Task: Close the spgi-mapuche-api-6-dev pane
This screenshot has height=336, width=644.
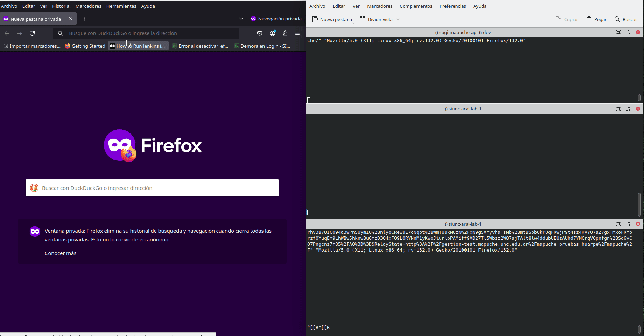Action: point(638,32)
